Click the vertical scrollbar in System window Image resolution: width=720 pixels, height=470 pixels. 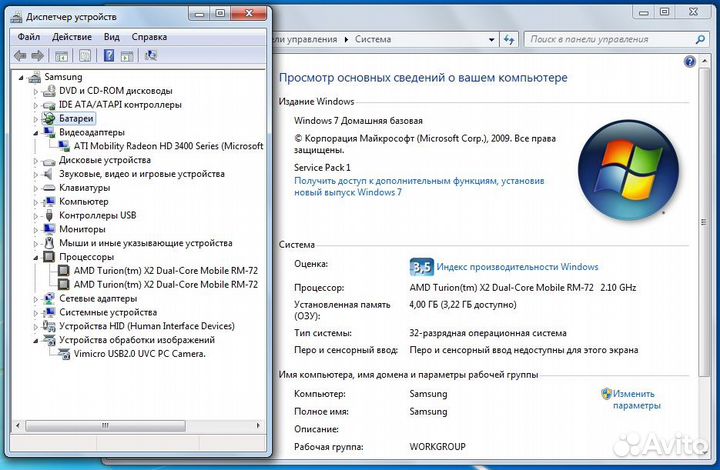click(704, 222)
